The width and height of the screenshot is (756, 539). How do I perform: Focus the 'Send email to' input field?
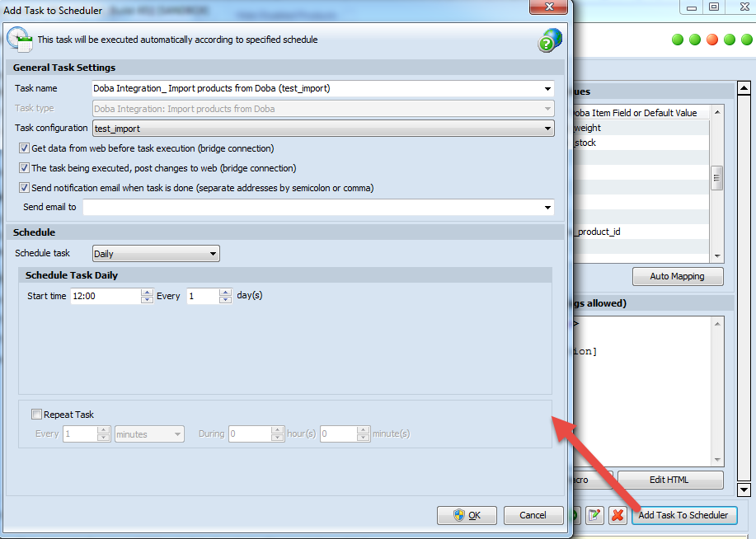[312, 208]
